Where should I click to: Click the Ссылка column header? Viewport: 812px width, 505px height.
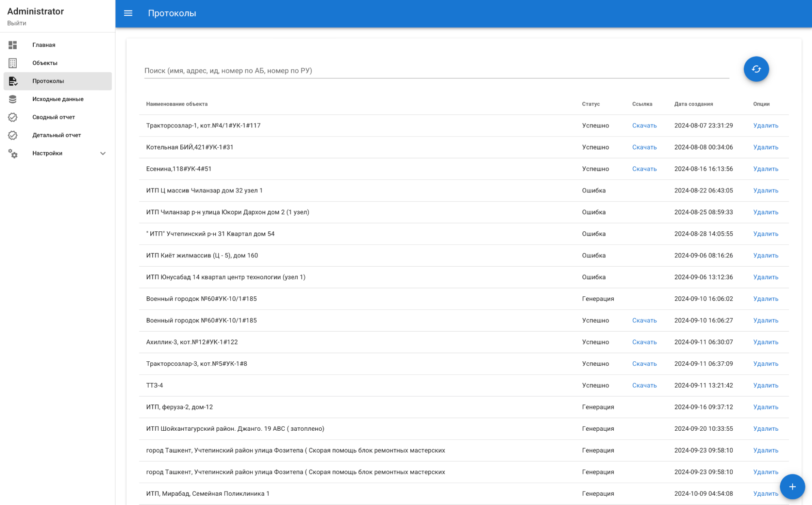[x=642, y=104]
